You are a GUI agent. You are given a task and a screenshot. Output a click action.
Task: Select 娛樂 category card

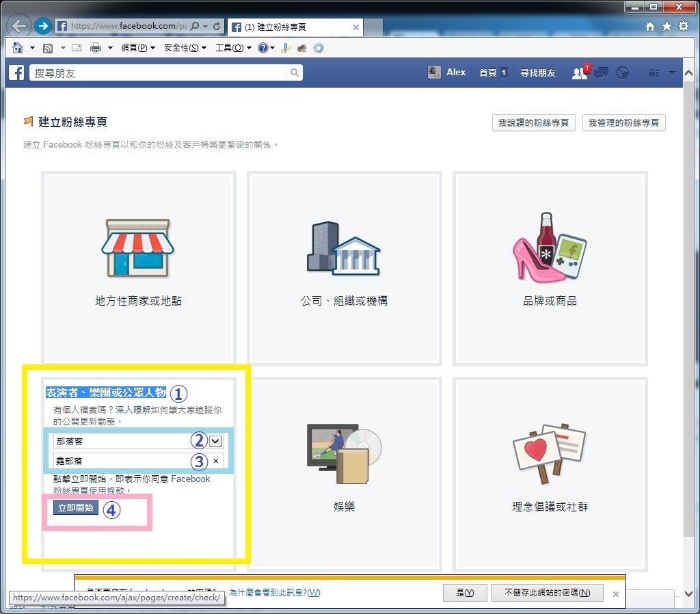[x=345, y=474]
